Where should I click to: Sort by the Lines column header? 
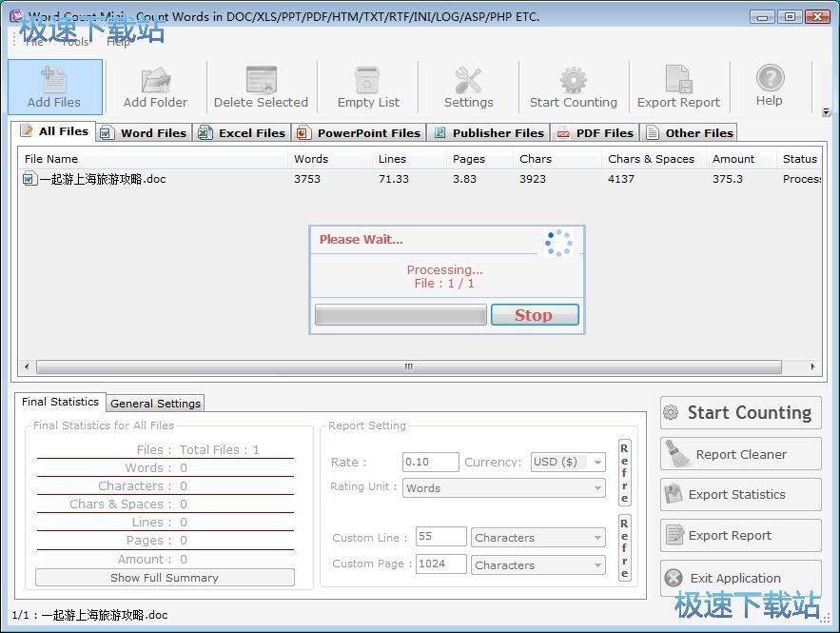click(409, 159)
